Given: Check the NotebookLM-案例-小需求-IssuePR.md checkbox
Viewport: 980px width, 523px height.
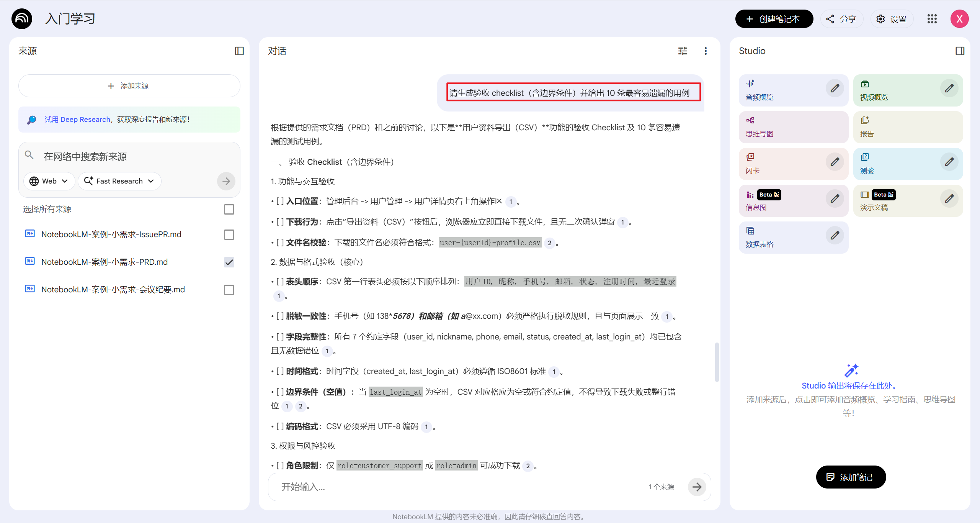Looking at the screenshot, I should 229,234.
